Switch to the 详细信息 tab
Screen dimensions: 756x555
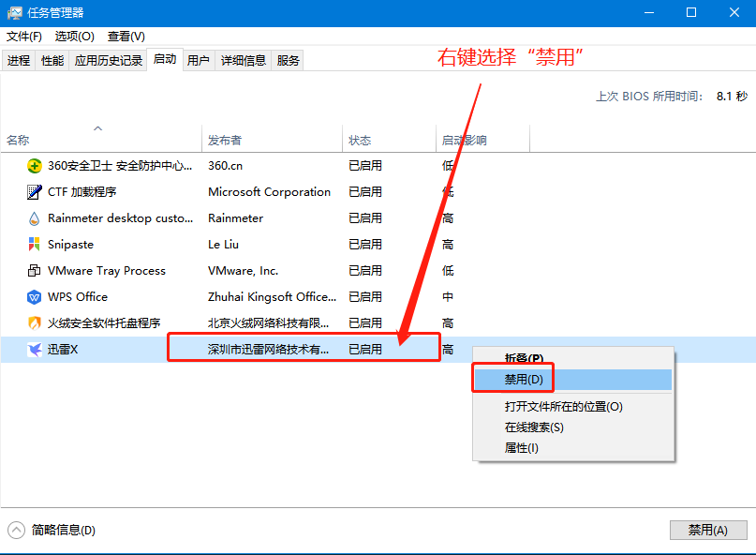pyautogui.click(x=244, y=60)
